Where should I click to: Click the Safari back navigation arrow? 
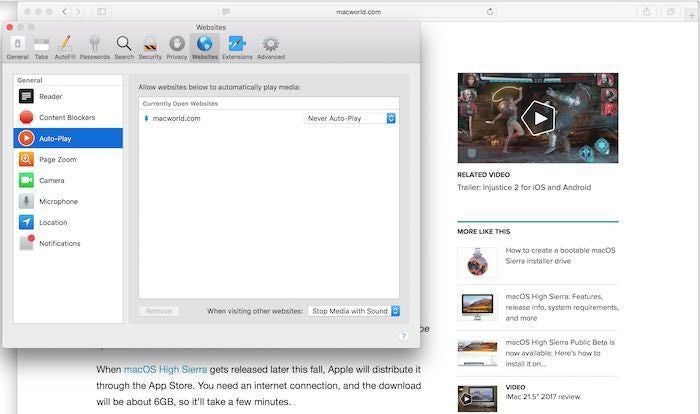65,12
